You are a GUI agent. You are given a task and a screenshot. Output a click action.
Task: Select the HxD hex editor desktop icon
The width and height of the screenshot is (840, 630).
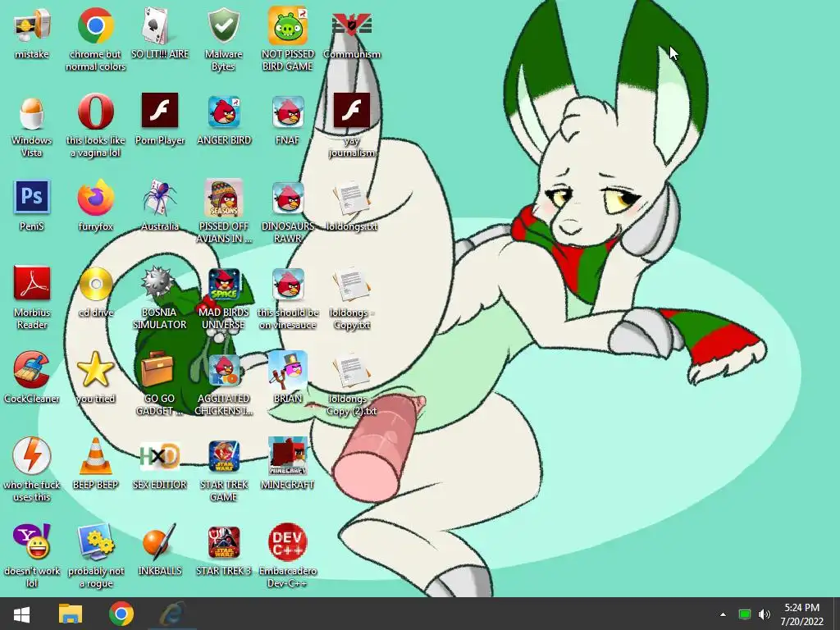[x=160, y=455]
